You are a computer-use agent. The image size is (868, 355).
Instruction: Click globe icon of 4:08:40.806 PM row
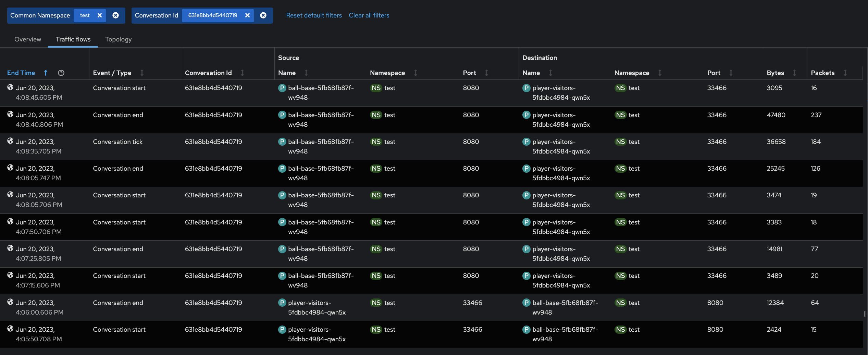click(10, 114)
